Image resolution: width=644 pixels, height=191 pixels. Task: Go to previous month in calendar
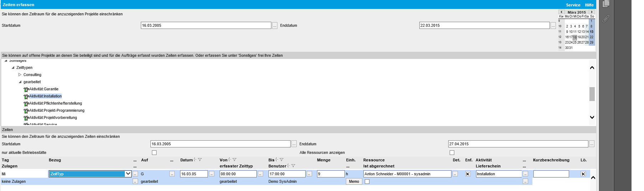pos(561,12)
